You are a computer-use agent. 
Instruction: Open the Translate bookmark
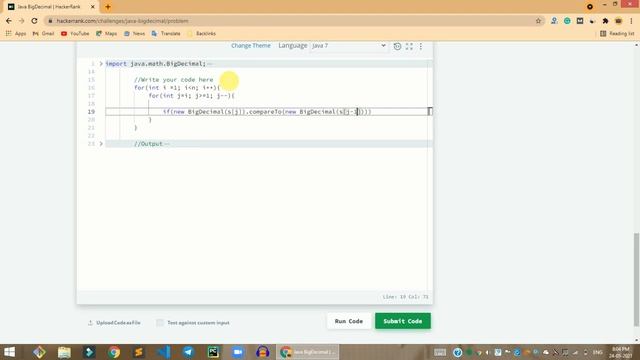[166, 33]
